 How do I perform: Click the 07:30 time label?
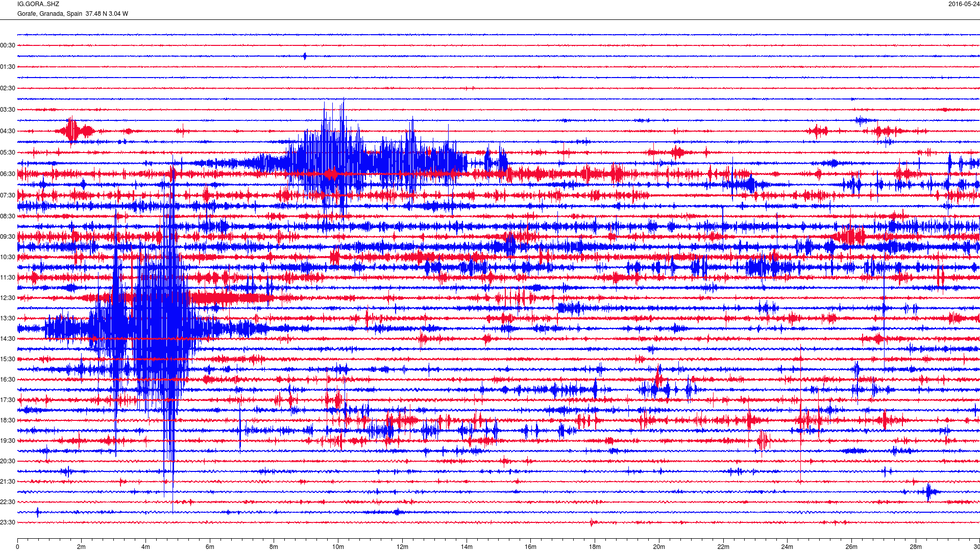(8, 195)
